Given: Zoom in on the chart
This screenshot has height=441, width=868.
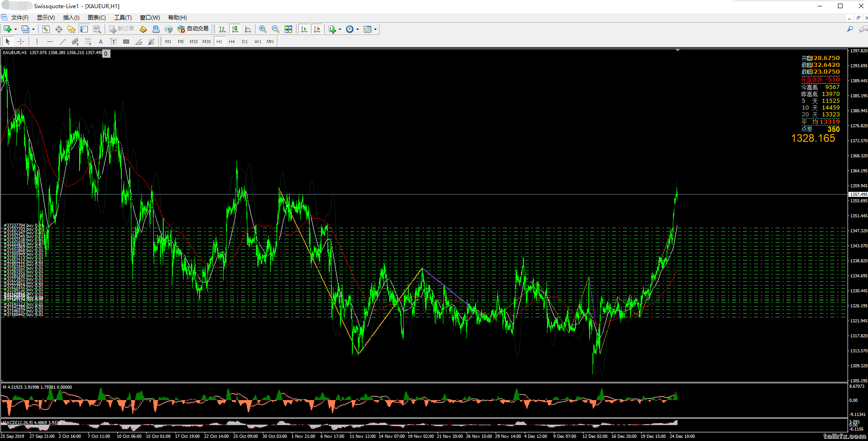Looking at the screenshot, I should point(263,29).
